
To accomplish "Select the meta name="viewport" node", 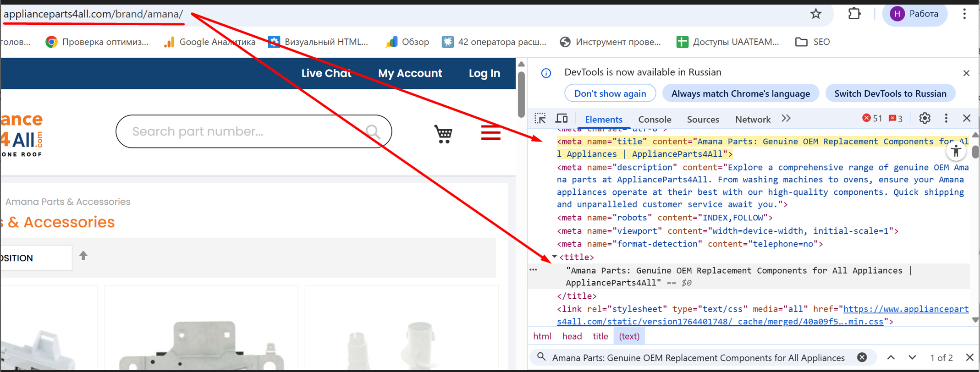I will 727,231.
